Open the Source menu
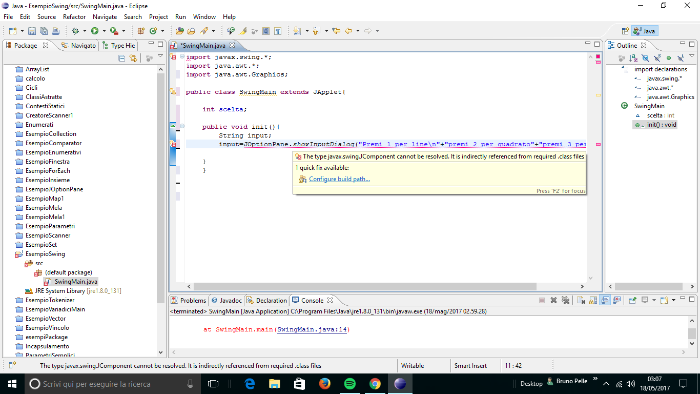Image resolution: width=700 pixels, height=394 pixels. (x=46, y=17)
